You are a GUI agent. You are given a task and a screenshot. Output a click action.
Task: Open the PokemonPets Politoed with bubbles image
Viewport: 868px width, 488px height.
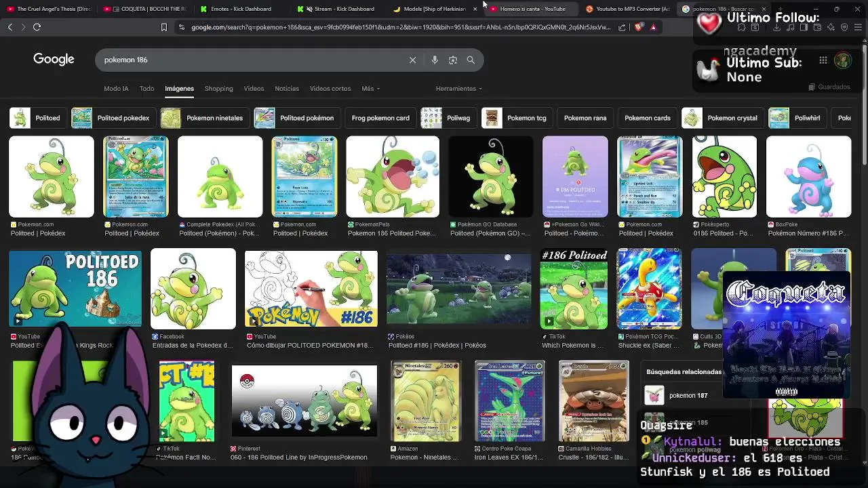tap(393, 177)
